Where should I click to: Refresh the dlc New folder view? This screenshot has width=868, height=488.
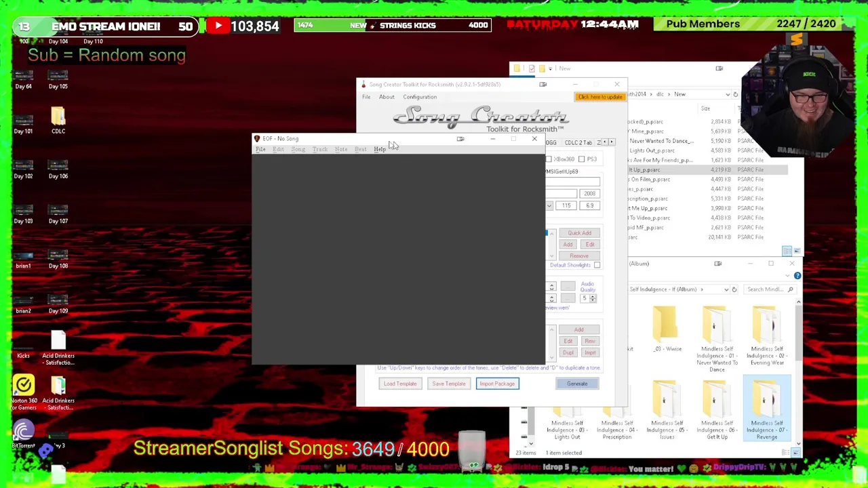coord(736,94)
